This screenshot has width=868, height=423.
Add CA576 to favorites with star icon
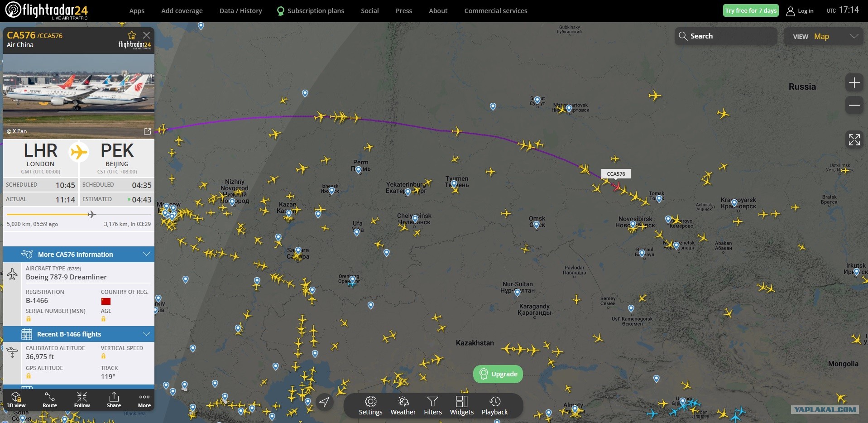[132, 35]
